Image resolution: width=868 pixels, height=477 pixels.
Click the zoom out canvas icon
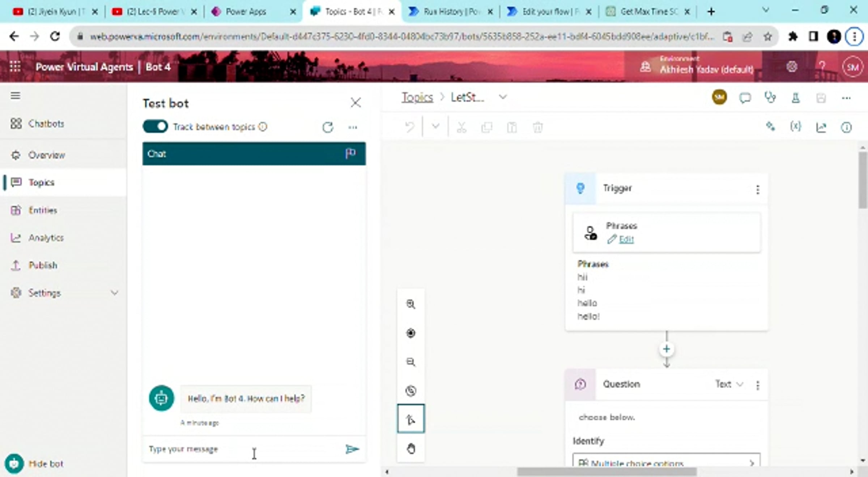tap(410, 362)
